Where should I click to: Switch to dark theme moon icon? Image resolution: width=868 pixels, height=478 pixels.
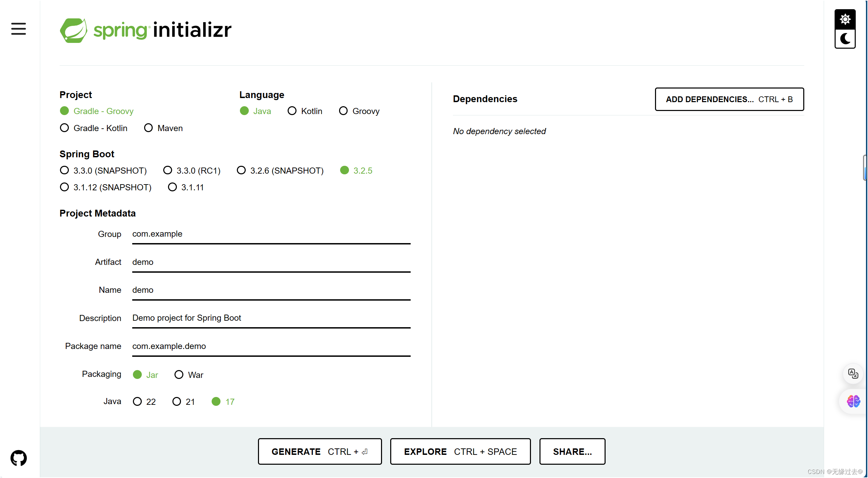(845, 39)
